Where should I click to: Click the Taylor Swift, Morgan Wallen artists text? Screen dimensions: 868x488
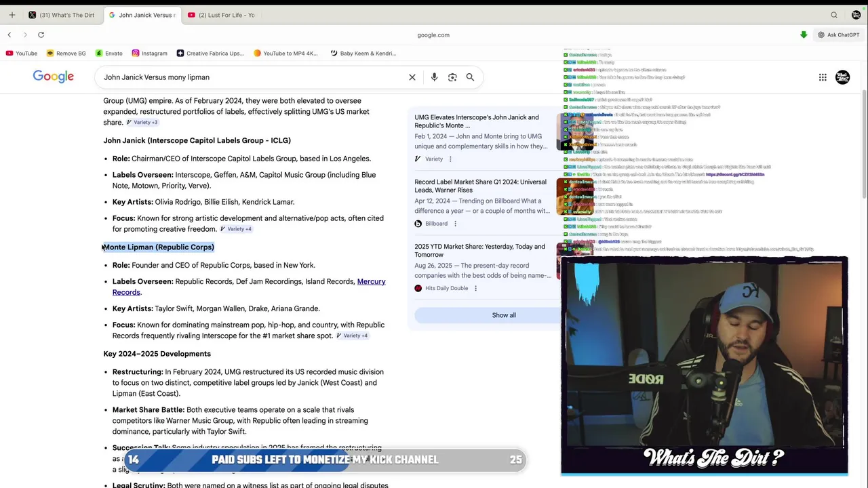(x=237, y=308)
